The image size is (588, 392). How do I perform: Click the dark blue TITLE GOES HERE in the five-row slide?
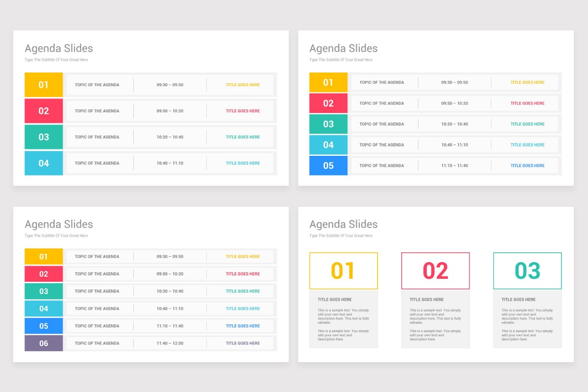point(527,166)
